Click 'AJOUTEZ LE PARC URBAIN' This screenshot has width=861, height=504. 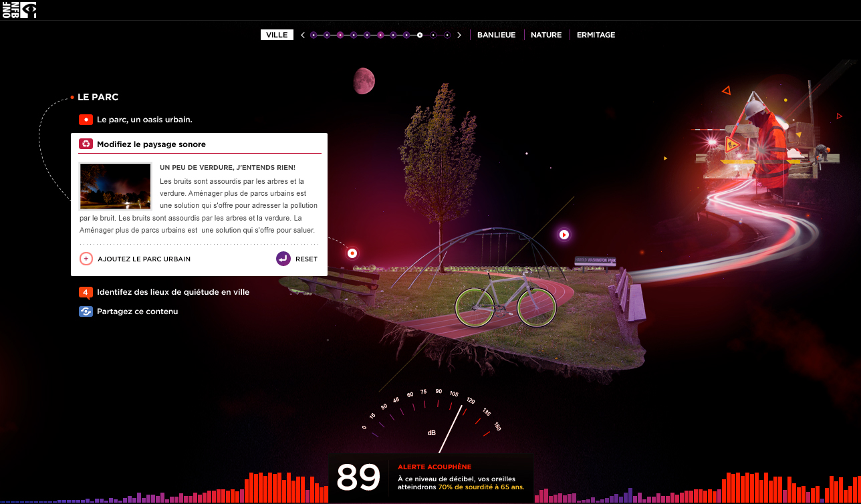pyautogui.click(x=144, y=259)
